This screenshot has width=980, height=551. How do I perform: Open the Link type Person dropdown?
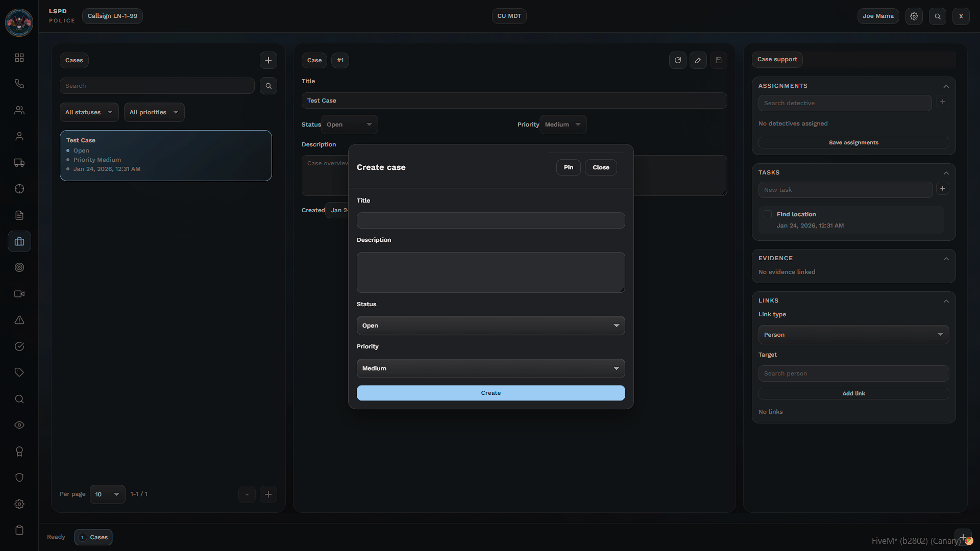pos(853,335)
